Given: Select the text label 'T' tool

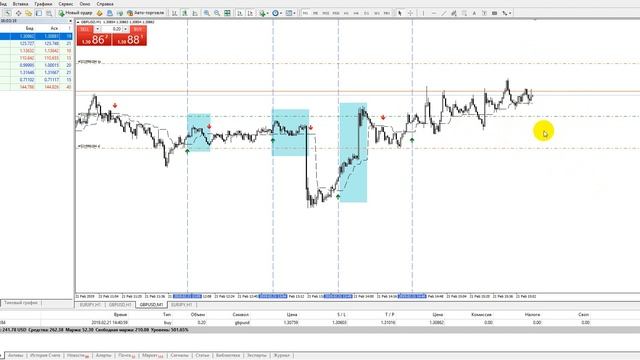Looking at the screenshot, I should click(x=484, y=13).
